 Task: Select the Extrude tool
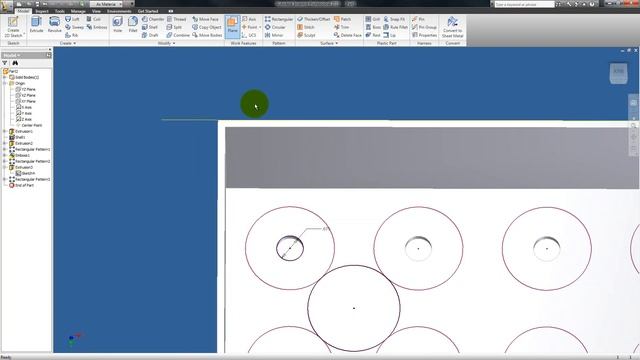click(x=36, y=25)
